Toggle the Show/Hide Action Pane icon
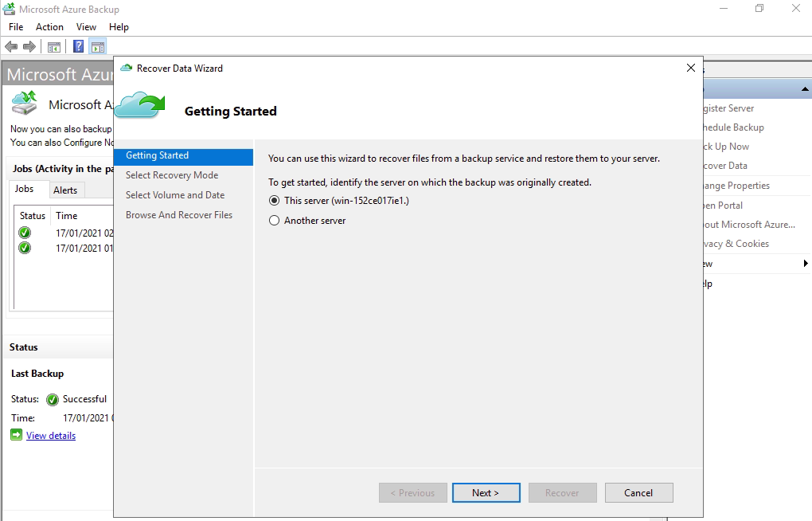The width and height of the screenshot is (812, 521). click(98, 47)
